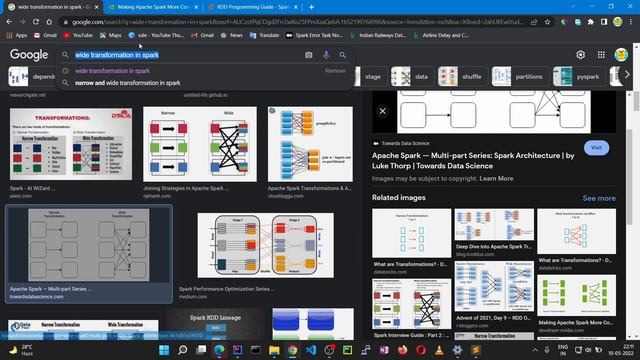Image resolution: width=640 pixels, height=360 pixels.
Task: Open a new Chrome tab with the plus button
Action: [x=311, y=7]
